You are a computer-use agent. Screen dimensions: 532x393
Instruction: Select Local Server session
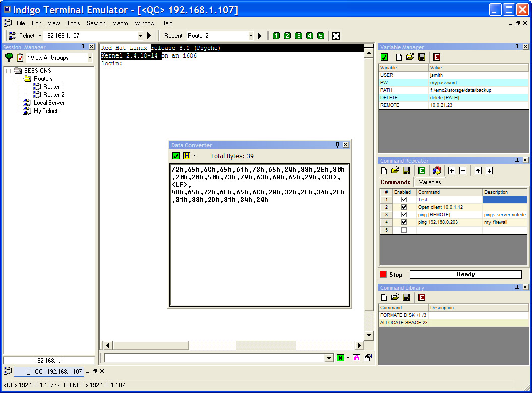(49, 103)
